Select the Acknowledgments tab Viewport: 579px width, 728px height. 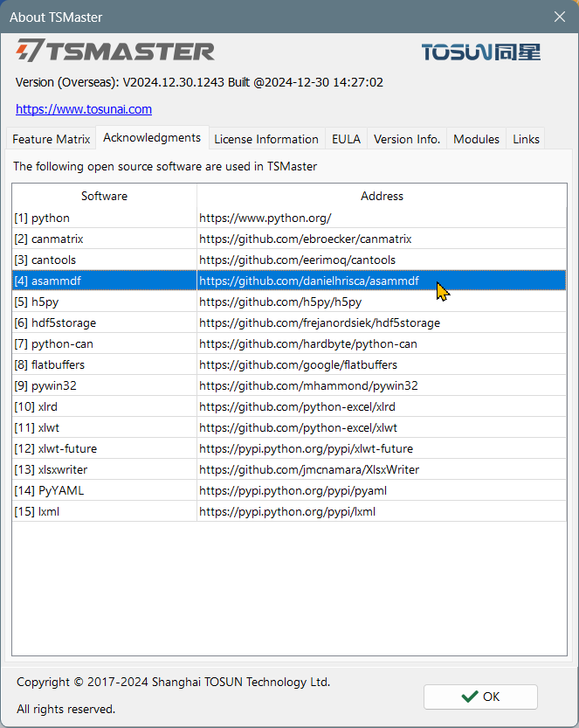[x=152, y=137]
